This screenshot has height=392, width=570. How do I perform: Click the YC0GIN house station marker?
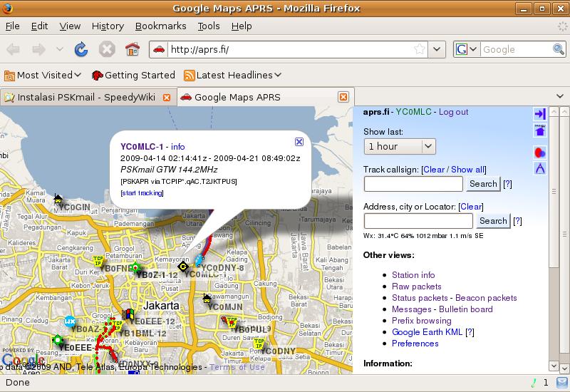click(x=58, y=199)
